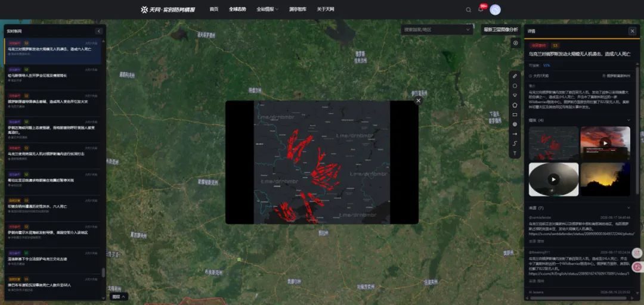Select news item about 伊朗在海峡问题
Viewport: 644px width, 305px height.
52,130
